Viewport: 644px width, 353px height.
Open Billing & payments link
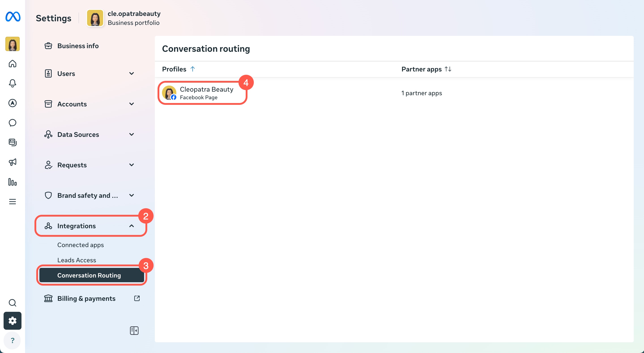[x=86, y=299]
